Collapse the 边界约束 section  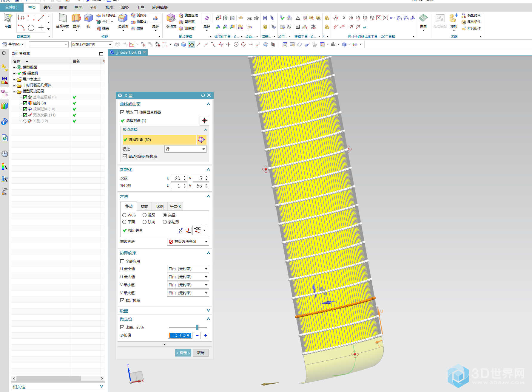[x=208, y=253]
